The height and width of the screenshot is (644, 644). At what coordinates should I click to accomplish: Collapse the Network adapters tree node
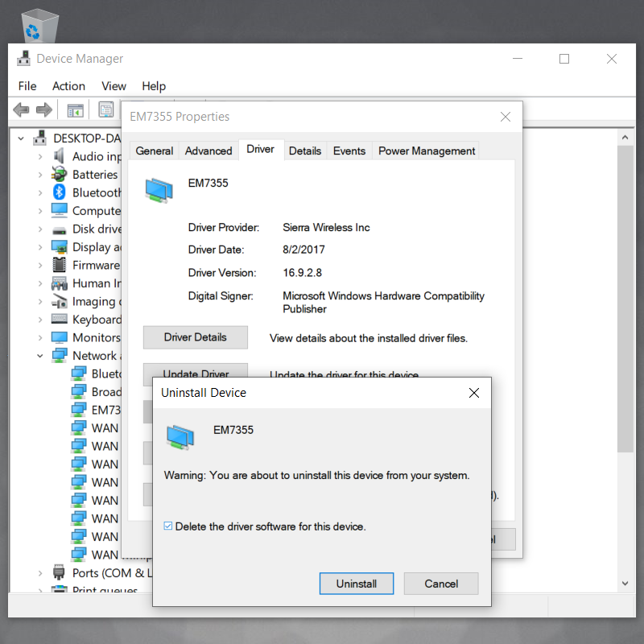(39, 356)
